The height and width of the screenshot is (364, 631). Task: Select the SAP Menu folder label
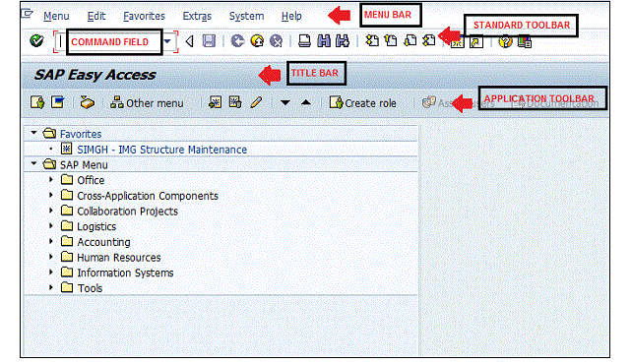click(84, 165)
